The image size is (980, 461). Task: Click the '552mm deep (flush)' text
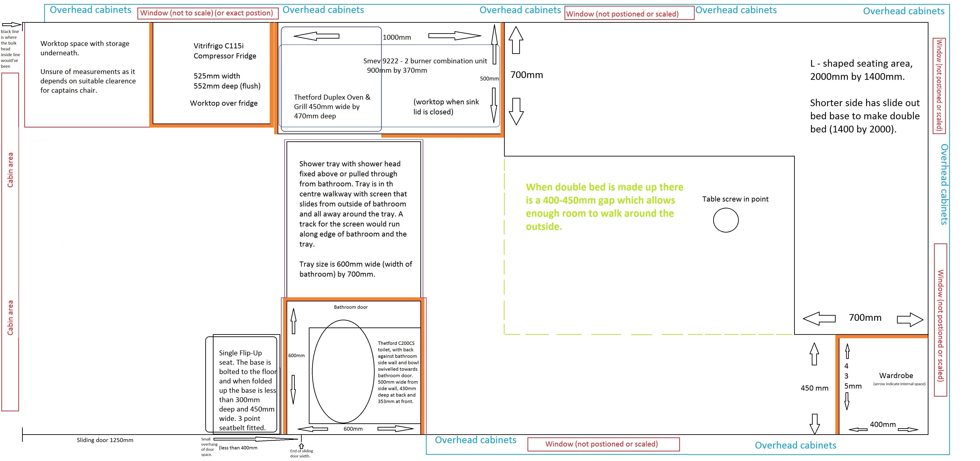pyautogui.click(x=227, y=86)
